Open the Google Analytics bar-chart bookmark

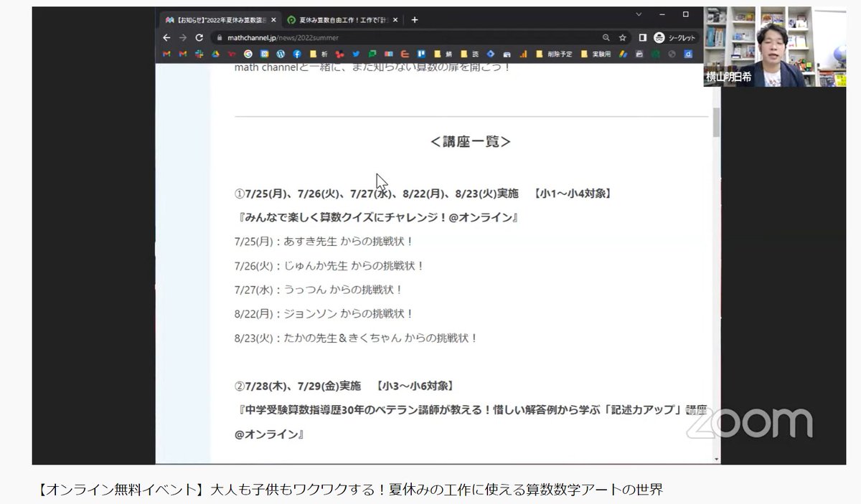[523, 54]
